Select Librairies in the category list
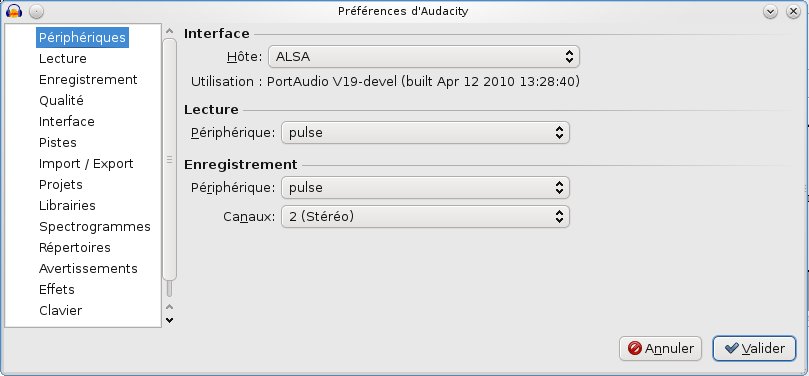The image size is (809, 376). [67, 205]
